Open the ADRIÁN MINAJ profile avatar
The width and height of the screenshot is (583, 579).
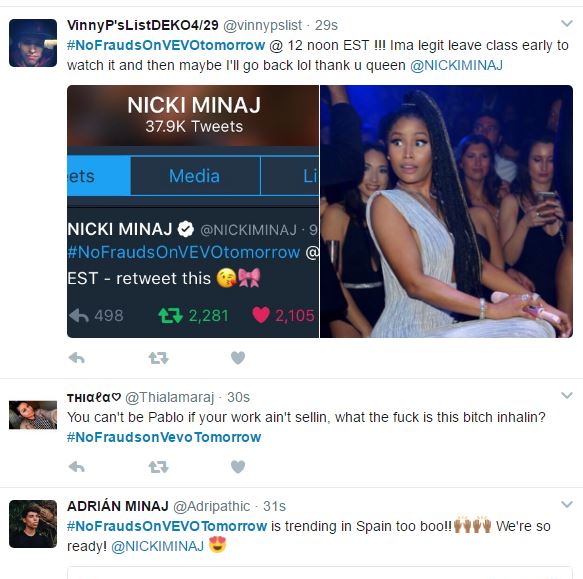tap(33, 524)
